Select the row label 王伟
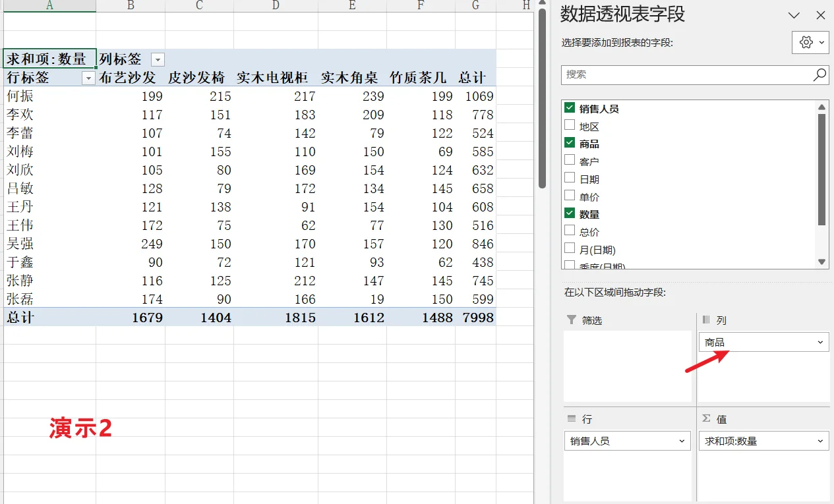 (x=49, y=225)
